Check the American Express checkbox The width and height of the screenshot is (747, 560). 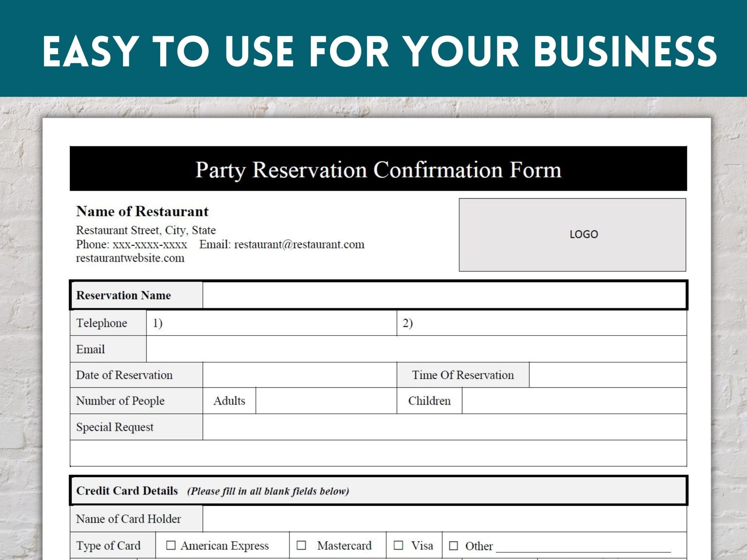tap(171, 546)
